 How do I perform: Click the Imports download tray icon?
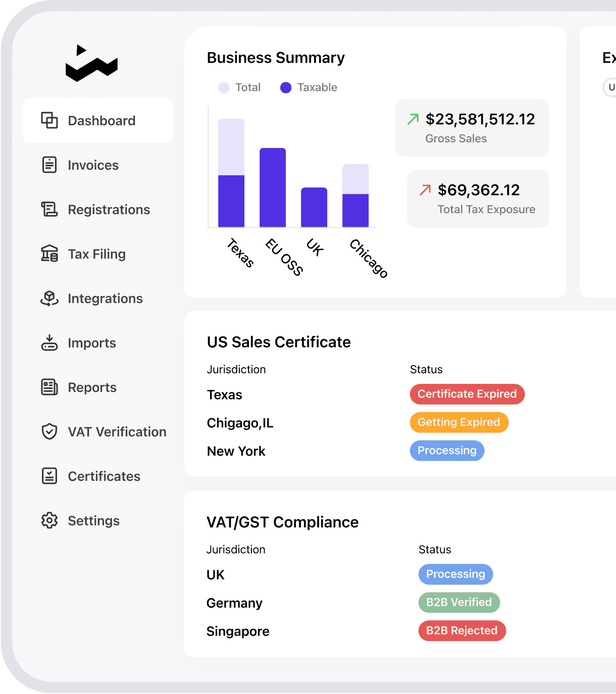(x=49, y=342)
